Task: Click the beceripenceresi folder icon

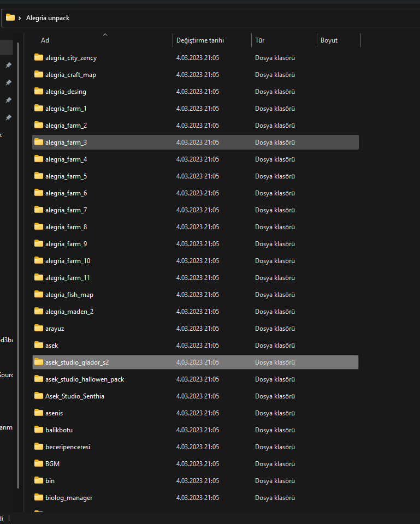Action: point(39,447)
